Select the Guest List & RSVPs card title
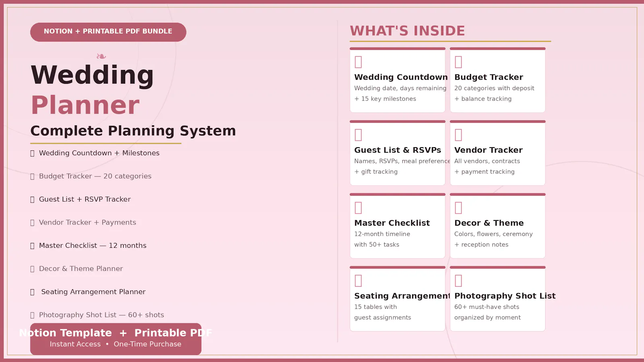This screenshot has height=362, width=644. (398, 150)
